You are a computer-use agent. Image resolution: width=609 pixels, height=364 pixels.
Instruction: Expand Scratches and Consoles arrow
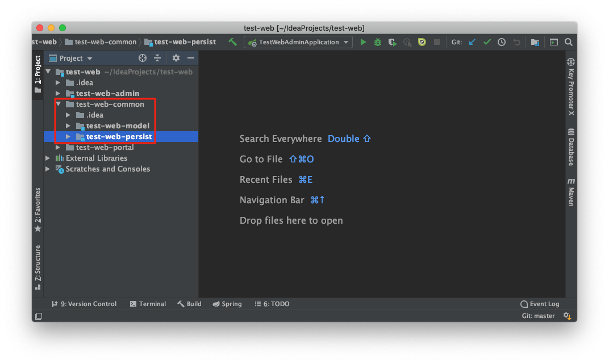point(48,169)
